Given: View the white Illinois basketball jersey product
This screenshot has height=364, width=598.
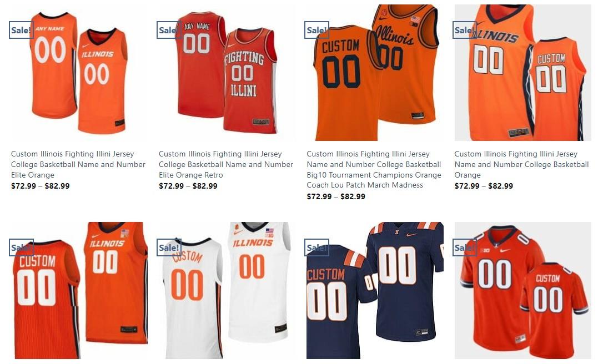Looking at the screenshot, I should coord(226,290).
